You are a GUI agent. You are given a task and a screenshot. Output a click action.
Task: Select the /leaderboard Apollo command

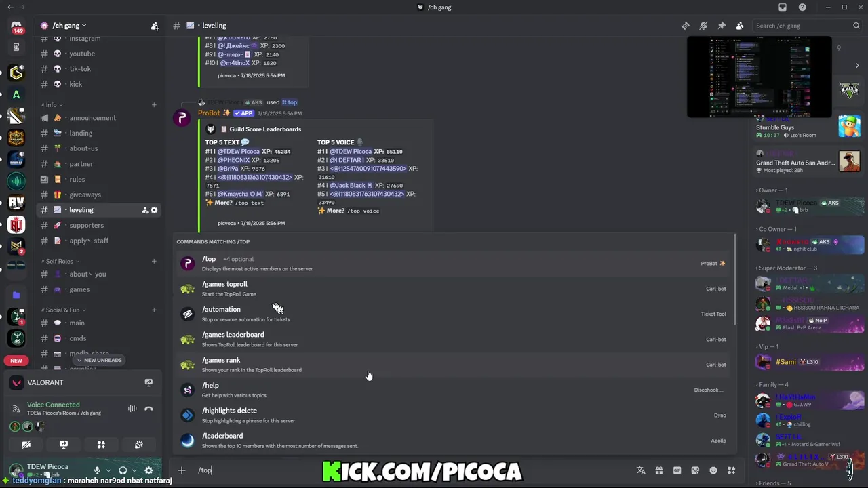454,441
